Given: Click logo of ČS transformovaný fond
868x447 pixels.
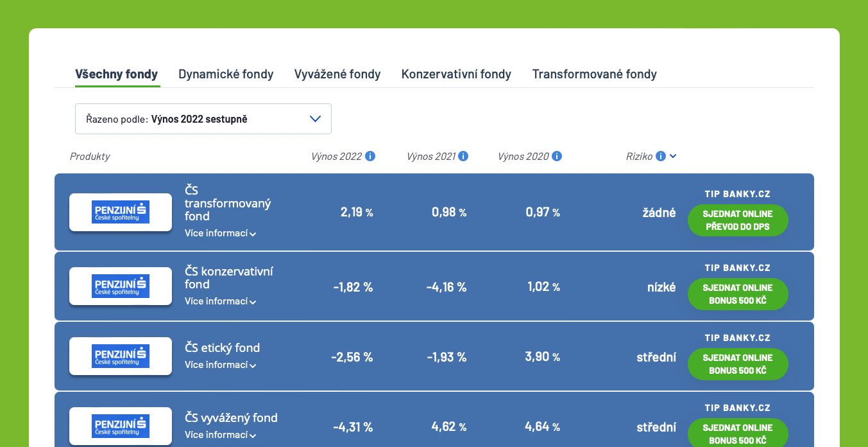Looking at the screenshot, I should click(121, 212).
